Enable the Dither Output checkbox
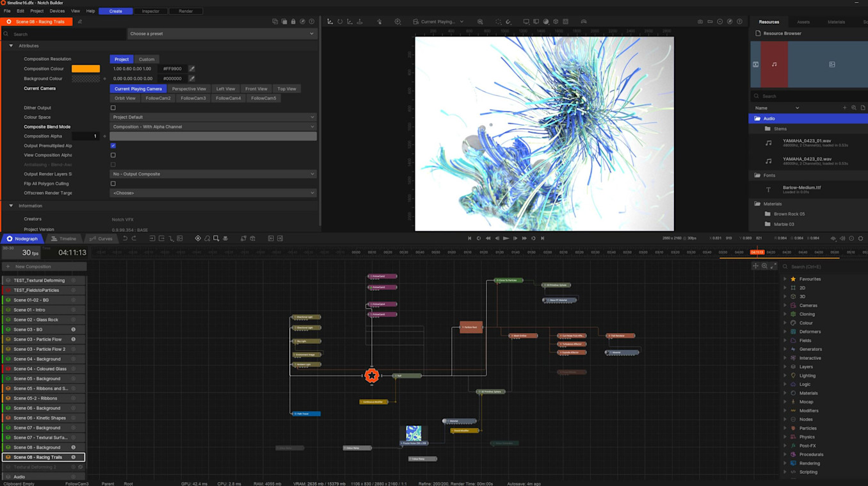This screenshot has height=486, width=868. [113, 108]
